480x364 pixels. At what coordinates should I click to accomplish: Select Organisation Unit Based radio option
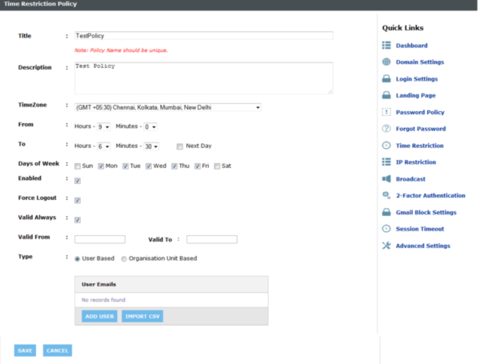pyautogui.click(x=124, y=259)
